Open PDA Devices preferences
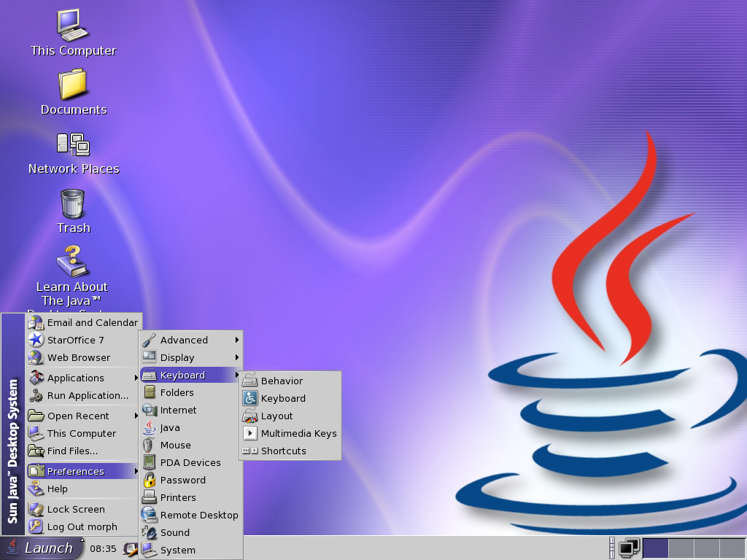Viewport: 747px width, 560px height. click(190, 462)
